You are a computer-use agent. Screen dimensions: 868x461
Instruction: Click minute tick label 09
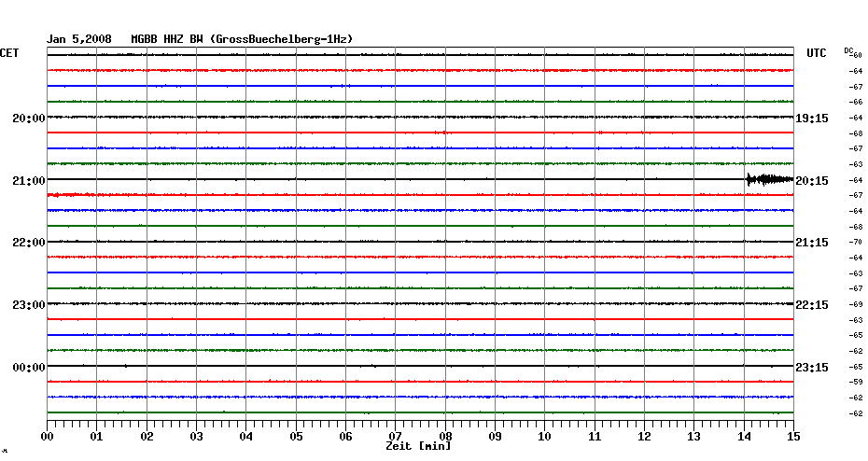pos(495,437)
